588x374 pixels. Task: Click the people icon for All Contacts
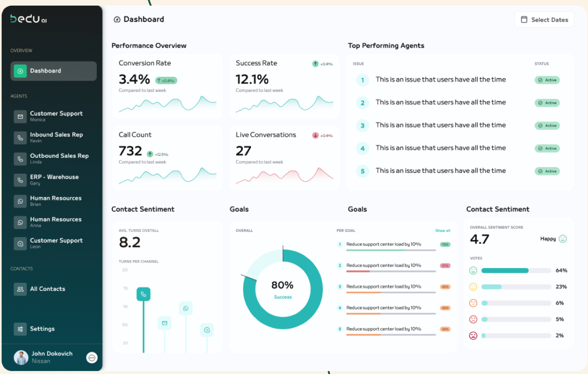click(20, 289)
